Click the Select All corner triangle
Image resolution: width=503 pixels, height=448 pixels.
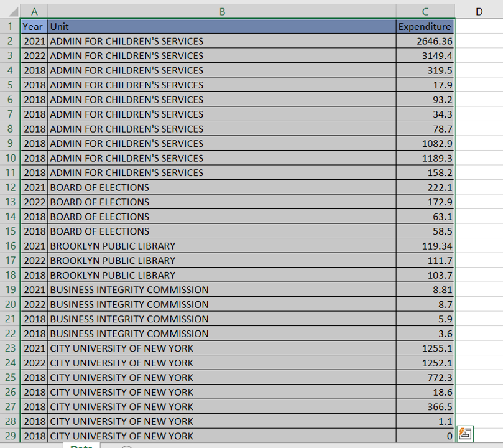pyautogui.click(x=13, y=12)
